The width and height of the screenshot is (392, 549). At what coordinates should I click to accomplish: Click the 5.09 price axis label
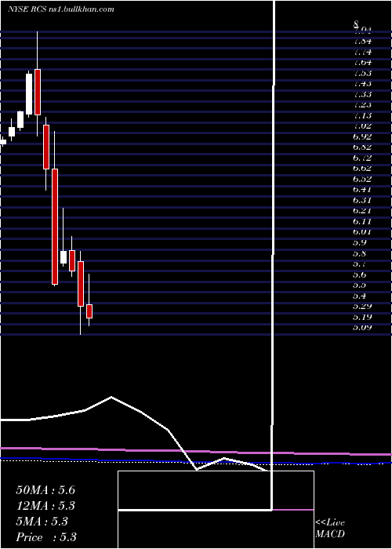tap(362, 327)
